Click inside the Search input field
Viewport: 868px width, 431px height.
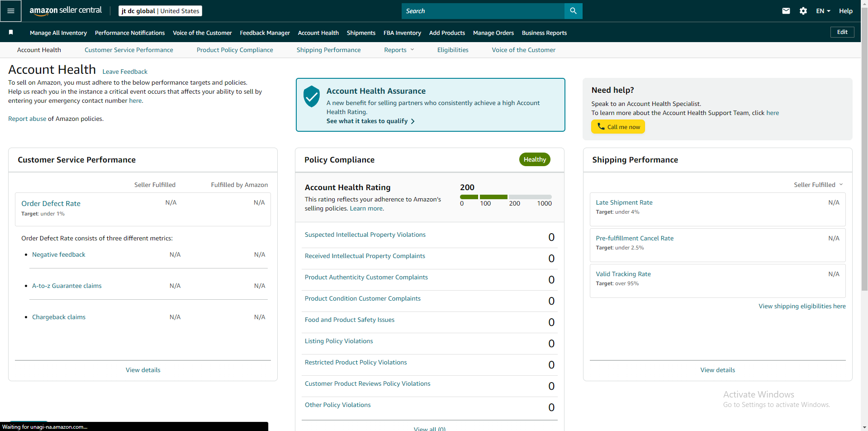(483, 11)
